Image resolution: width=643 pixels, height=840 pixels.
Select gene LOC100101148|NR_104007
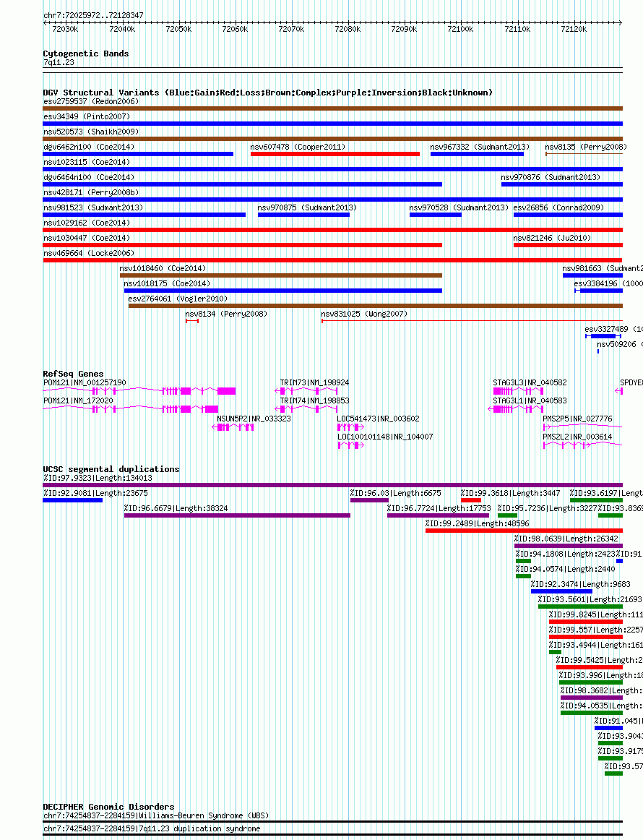[x=385, y=437]
